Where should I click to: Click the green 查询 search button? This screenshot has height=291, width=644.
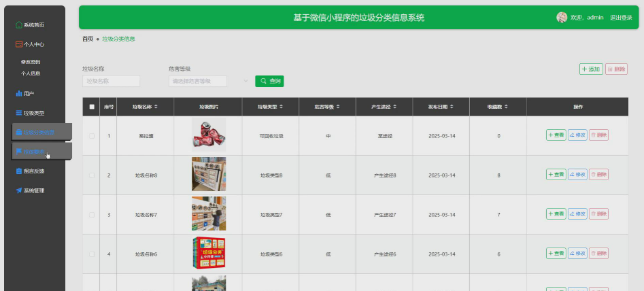coord(269,82)
